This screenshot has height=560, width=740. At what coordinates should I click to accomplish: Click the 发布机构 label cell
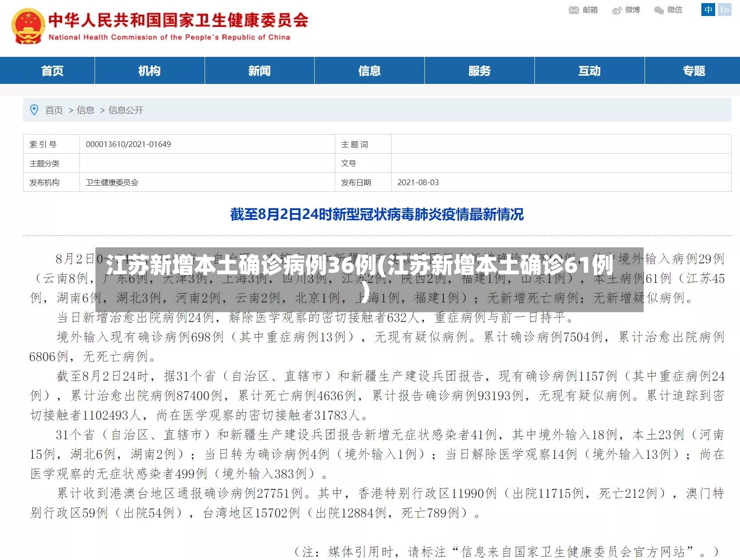click(51, 183)
